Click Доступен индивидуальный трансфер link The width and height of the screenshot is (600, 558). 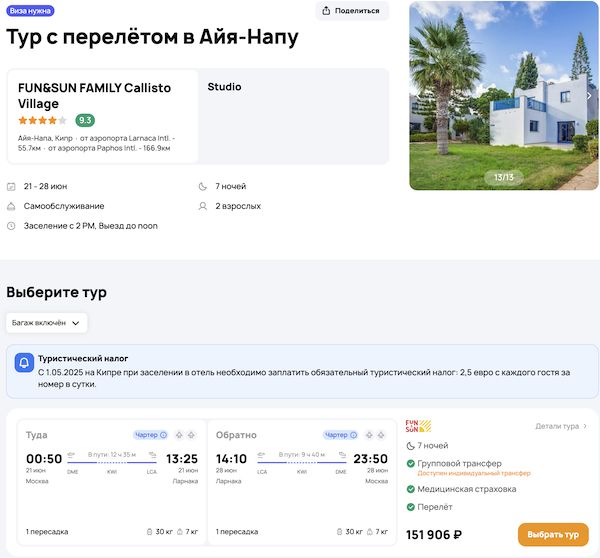pos(474,473)
